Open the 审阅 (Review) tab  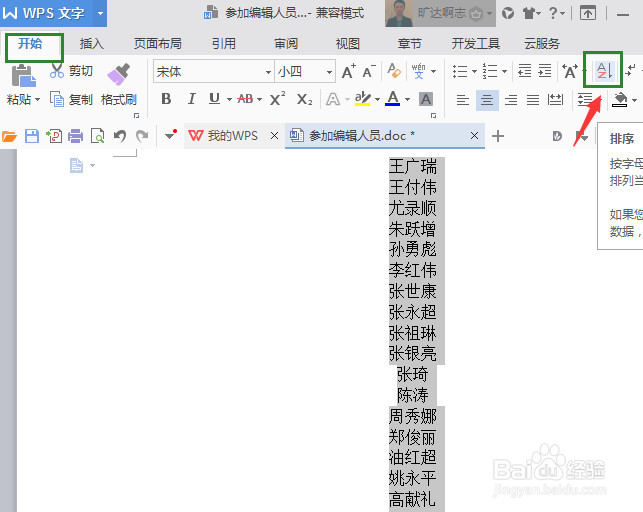coord(286,43)
